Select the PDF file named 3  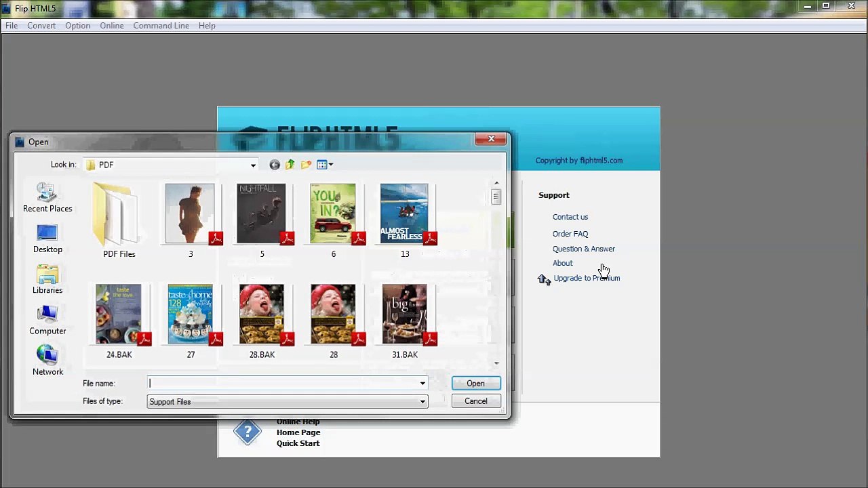191,220
